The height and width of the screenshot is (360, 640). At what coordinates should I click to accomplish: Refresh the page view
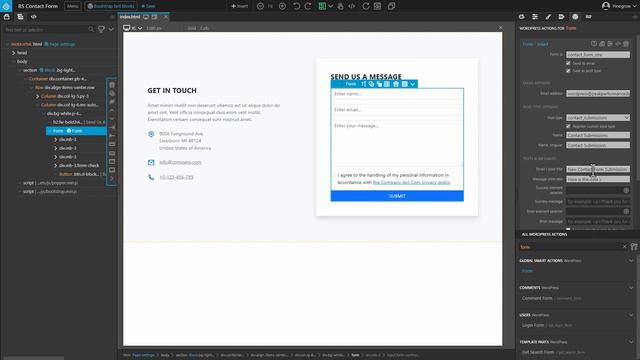(366, 6)
